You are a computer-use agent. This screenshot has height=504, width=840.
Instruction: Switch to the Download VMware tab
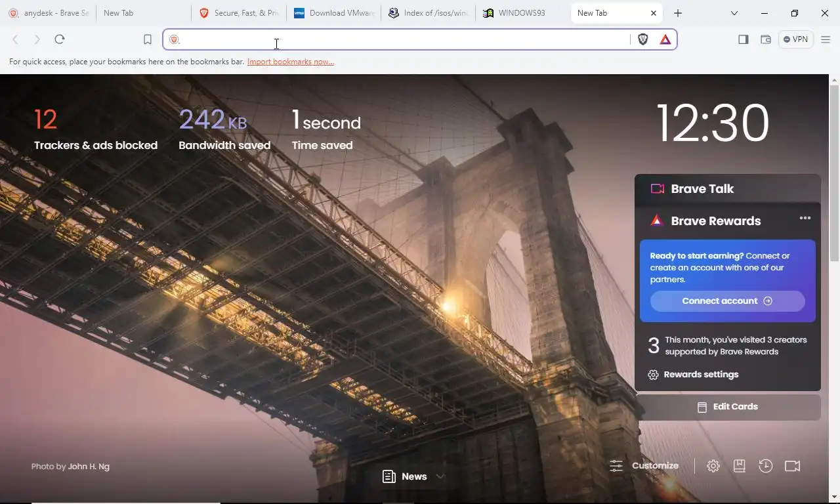335,13
